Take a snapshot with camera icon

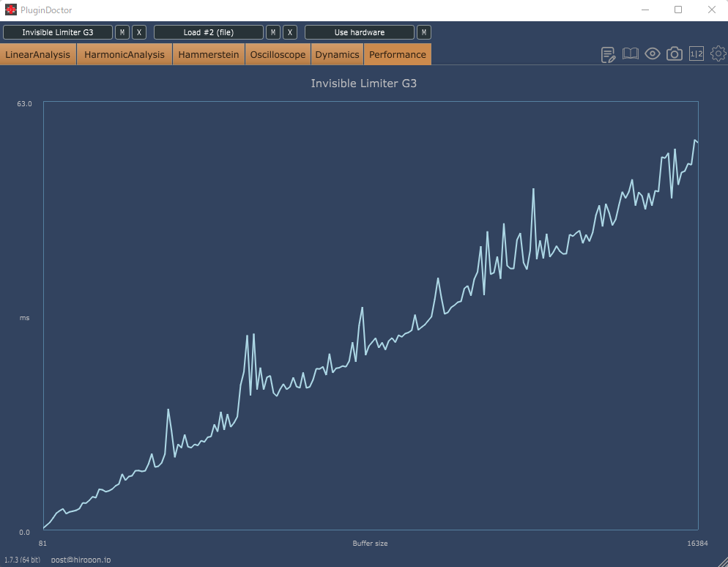tap(674, 54)
